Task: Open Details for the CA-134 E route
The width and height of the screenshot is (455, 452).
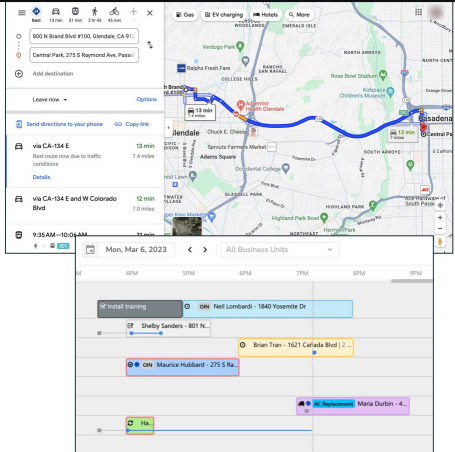Action: (x=41, y=177)
